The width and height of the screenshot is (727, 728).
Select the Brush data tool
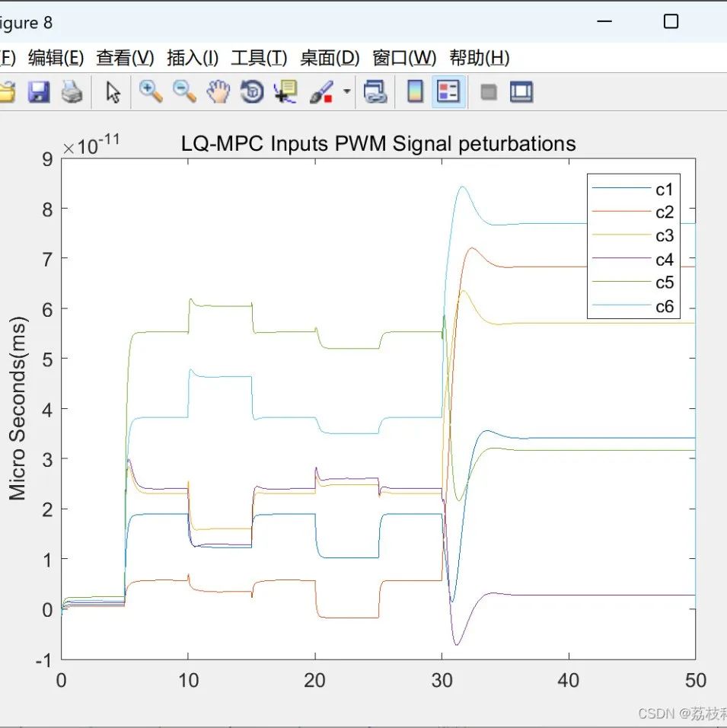(x=321, y=91)
